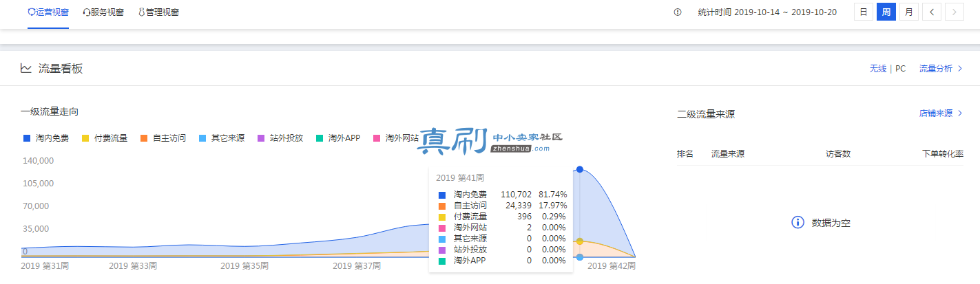
Task: Click the 流量来源 column header
Action: [728, 154]
